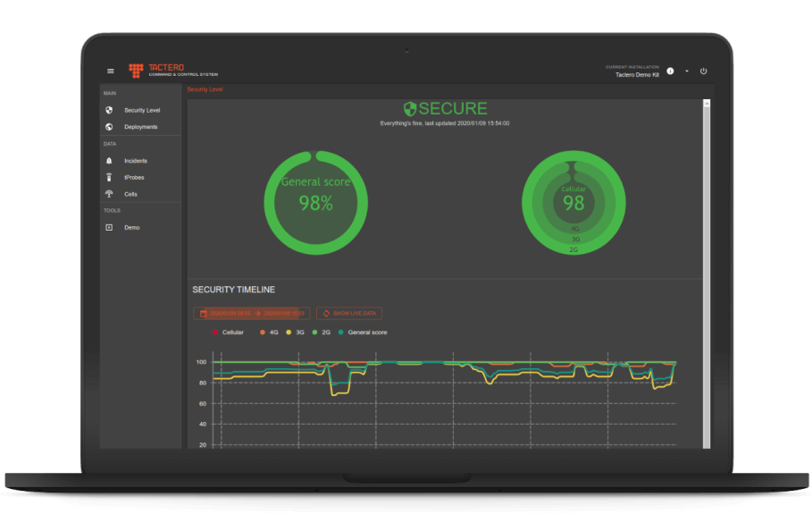
Task: Toggle the Cellular series in the legend
Action: 228,333
